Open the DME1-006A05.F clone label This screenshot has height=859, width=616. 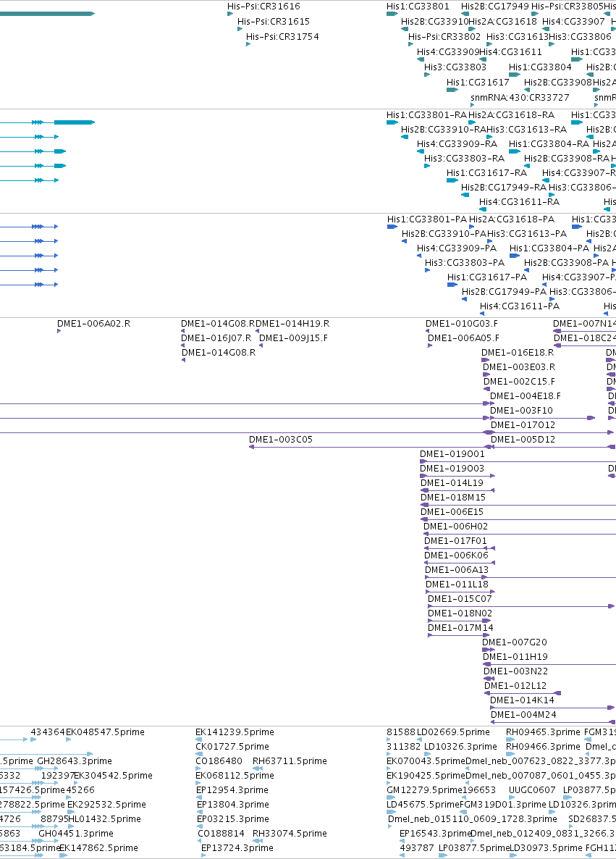point(463,338)
